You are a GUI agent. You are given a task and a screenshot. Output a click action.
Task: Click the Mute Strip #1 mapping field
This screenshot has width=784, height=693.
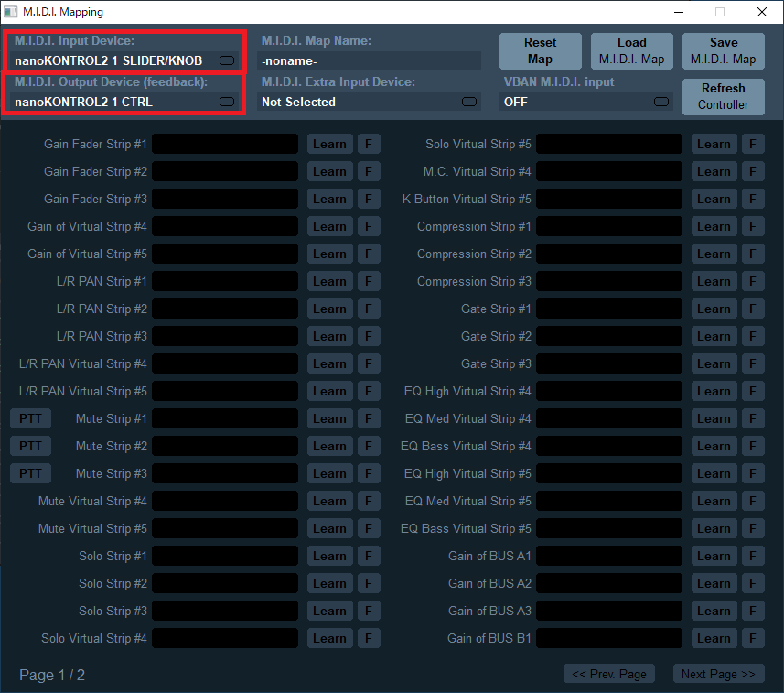point(225,418)
